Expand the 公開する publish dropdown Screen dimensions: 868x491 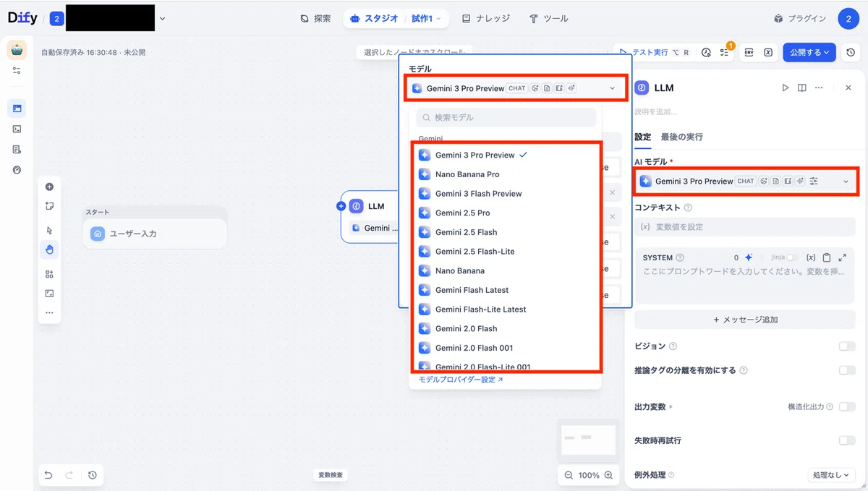point(809,52)
